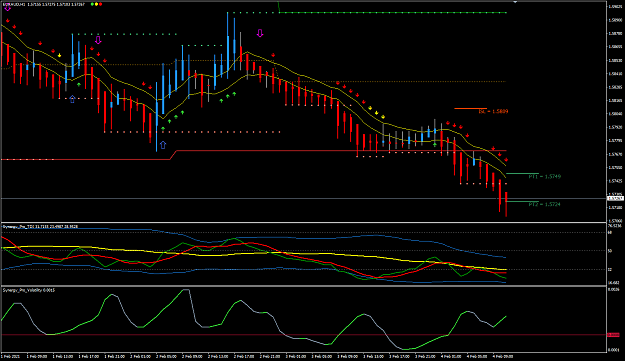The width and height of the screenshot is (625, 361).
Task: Click the red status dot beside chart title
Action: 100,4
